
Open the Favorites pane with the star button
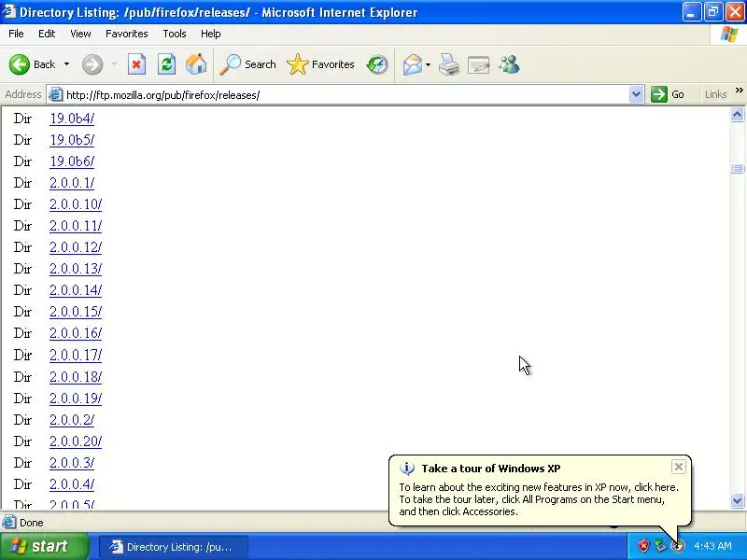(x=320, y=64)
